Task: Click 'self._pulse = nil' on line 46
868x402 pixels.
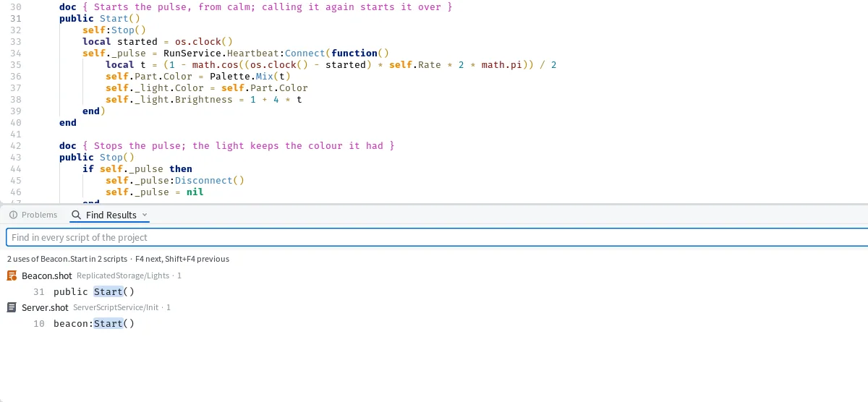Action: (x=155, y=192)
